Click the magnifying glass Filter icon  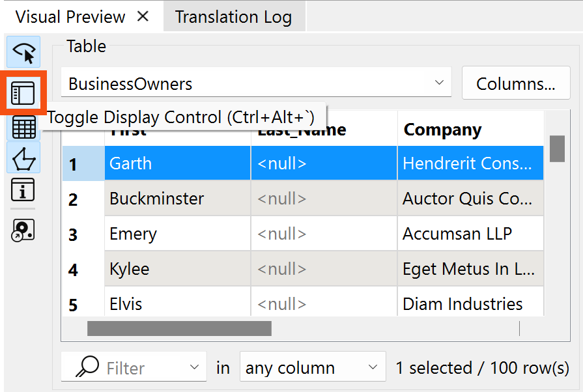click(x=87, y=368)
